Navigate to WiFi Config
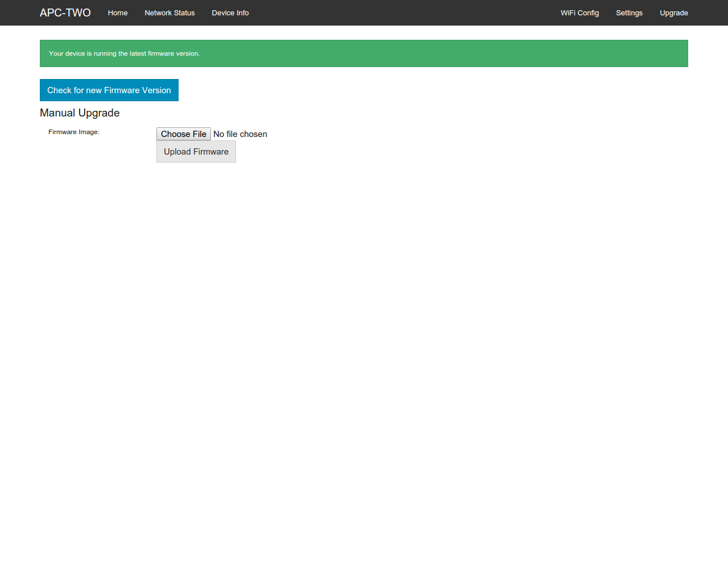The width and height of the screenshot is (728, 582). [x=579, y=13]
